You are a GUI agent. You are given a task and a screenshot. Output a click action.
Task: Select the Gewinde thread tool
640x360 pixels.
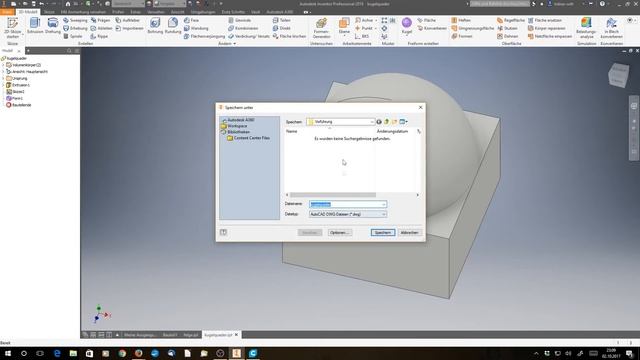point(240,20)
